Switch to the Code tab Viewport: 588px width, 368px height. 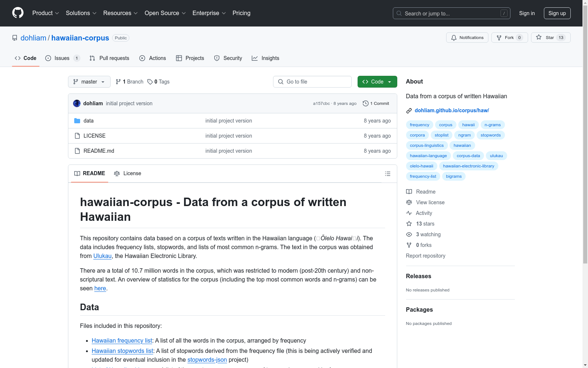(x=26, y=58)
